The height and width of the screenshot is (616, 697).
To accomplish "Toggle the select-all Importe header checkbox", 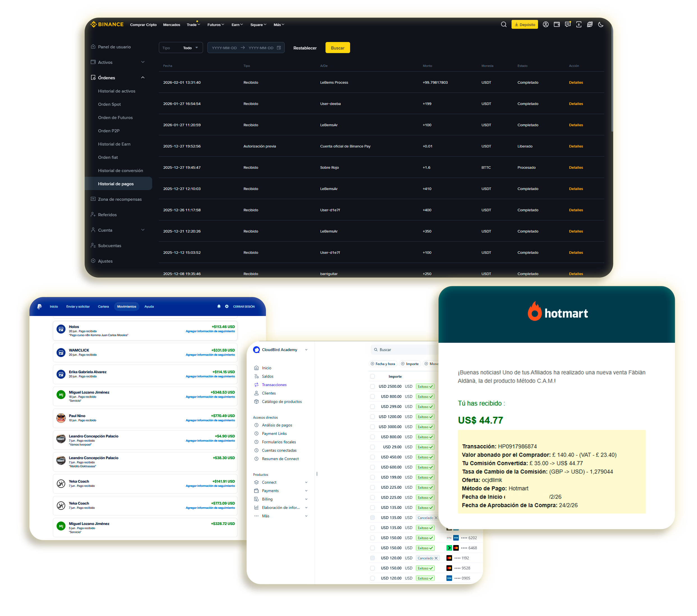I will tap(372, 376).
